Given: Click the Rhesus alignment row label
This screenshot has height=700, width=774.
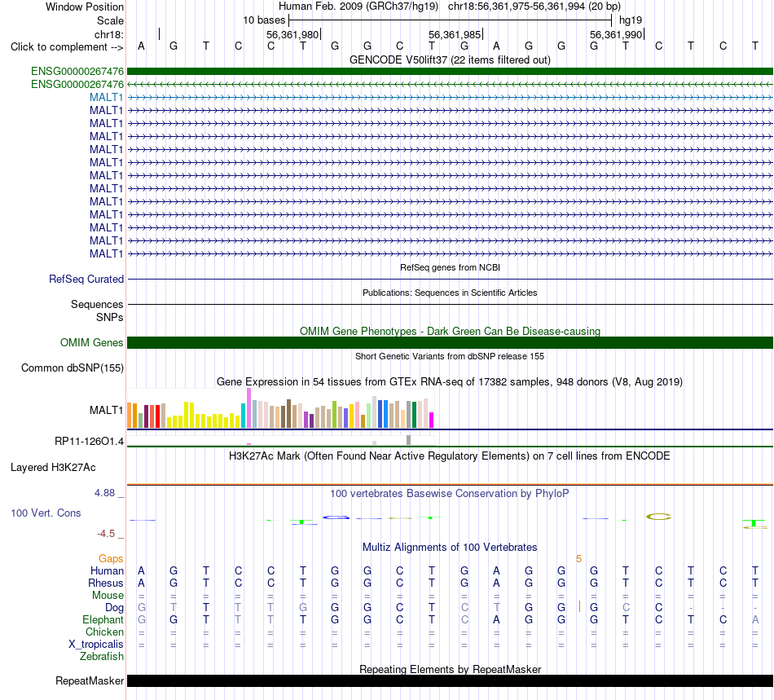Looking at the screenshot, I should pos(106,583).
